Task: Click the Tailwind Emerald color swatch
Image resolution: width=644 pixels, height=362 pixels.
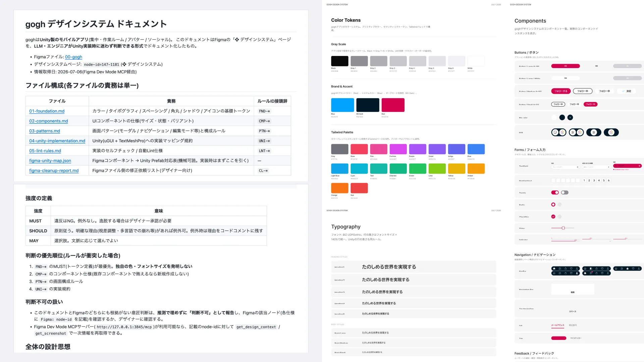Action: (x=398, y=169)
